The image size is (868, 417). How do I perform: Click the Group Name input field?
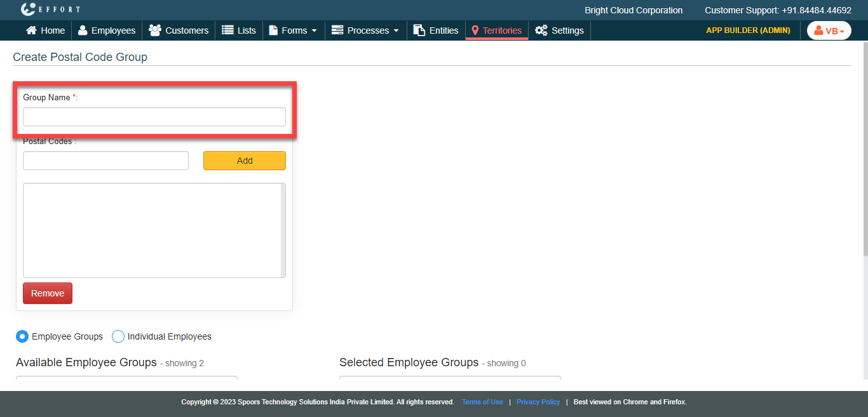pos(154,117)
